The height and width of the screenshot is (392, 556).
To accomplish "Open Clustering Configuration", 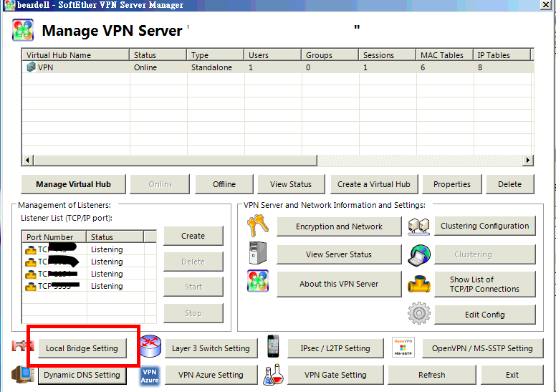I will pyautogui.click(x=485, y=226).
